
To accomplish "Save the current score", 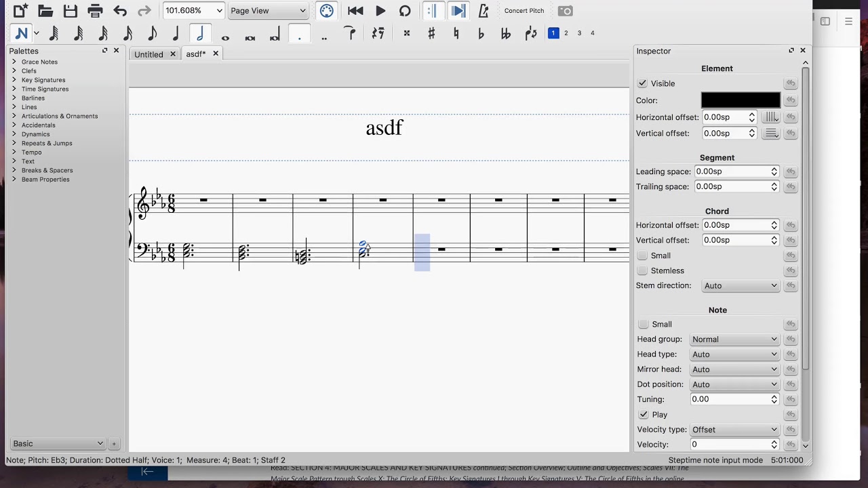I will point(71,11).
